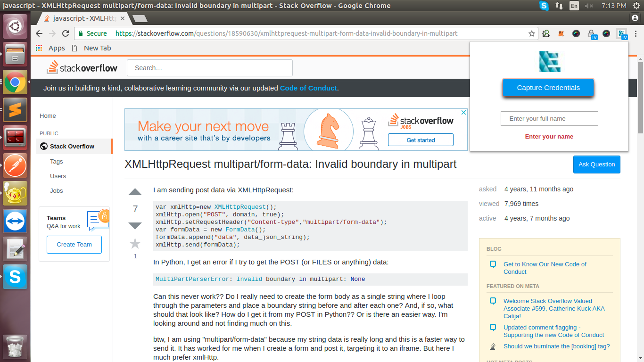The image size is (644, 362).
Task: Close the ad via the AdChoices X icon
Action: 463,113
